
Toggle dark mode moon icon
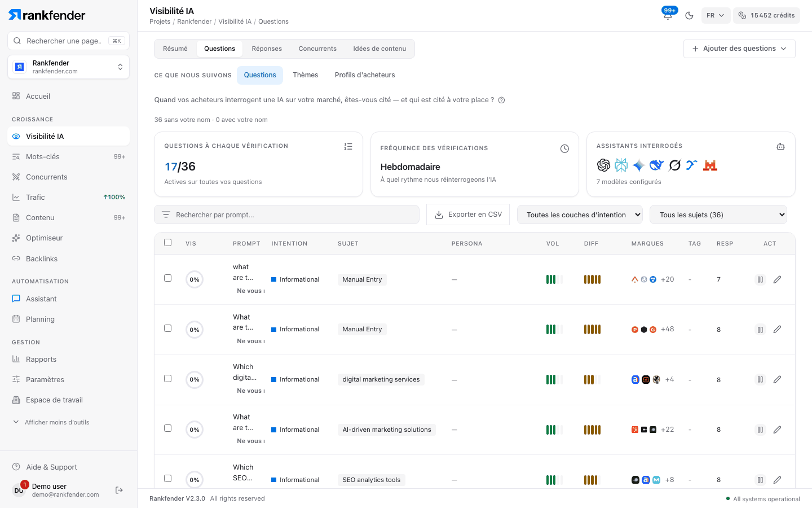click(689, 15)
